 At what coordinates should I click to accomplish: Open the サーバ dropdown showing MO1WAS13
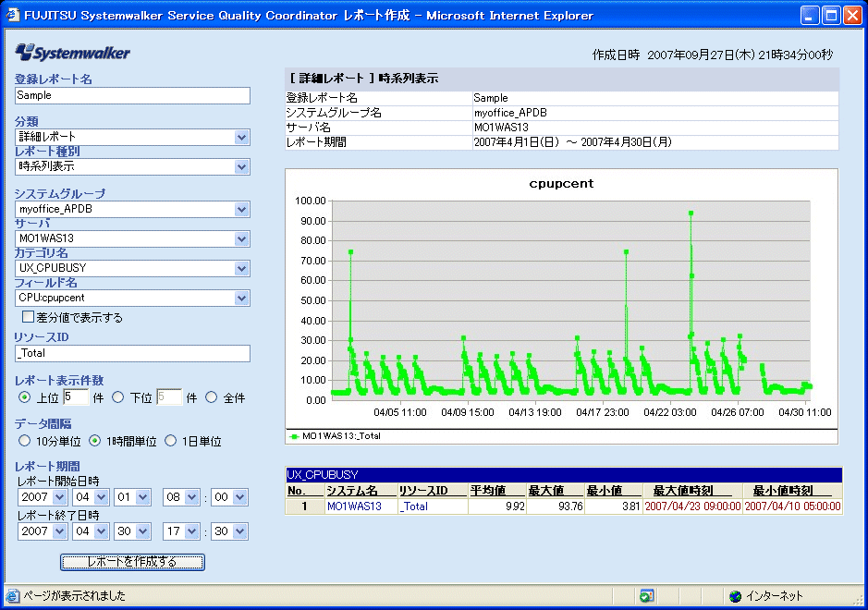(132, 238)
